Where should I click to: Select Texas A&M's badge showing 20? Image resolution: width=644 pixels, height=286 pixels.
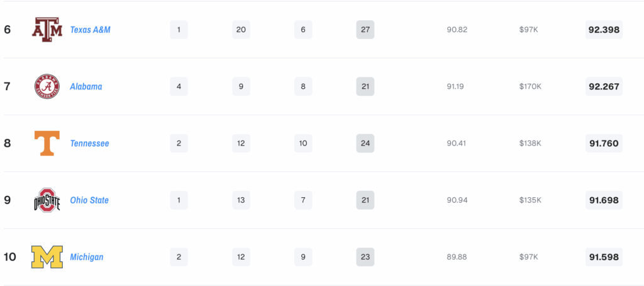(x=241, y=30)
